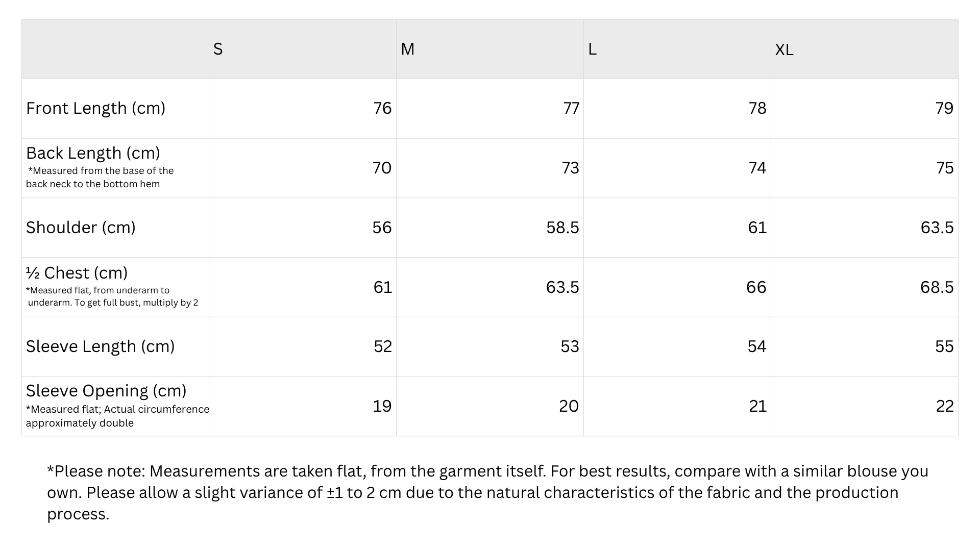
Task: Click the S size column header
Action: pos(218,49)
